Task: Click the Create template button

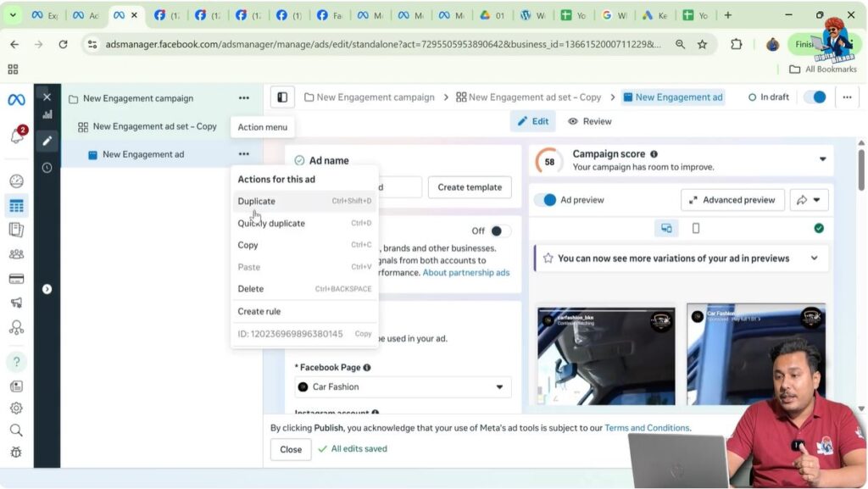Action: pyautogui.click(x=470, y=187)
